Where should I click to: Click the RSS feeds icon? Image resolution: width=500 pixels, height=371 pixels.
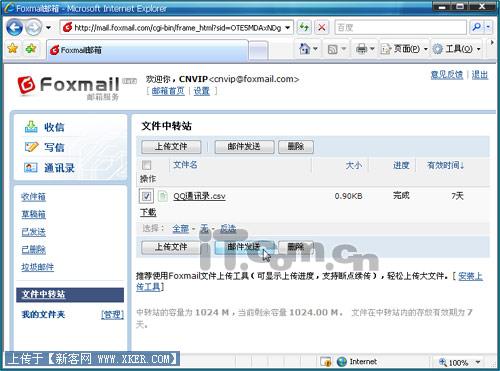pyautogui.click(x=333, y=50)
